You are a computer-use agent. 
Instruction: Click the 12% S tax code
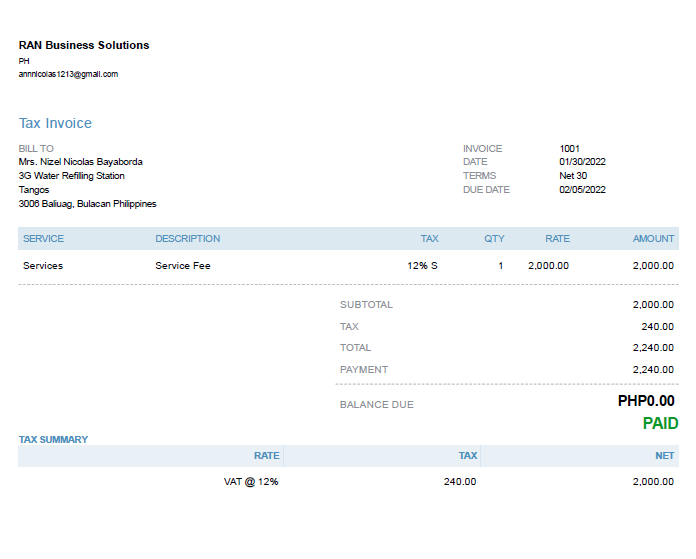tap(423, 266)
